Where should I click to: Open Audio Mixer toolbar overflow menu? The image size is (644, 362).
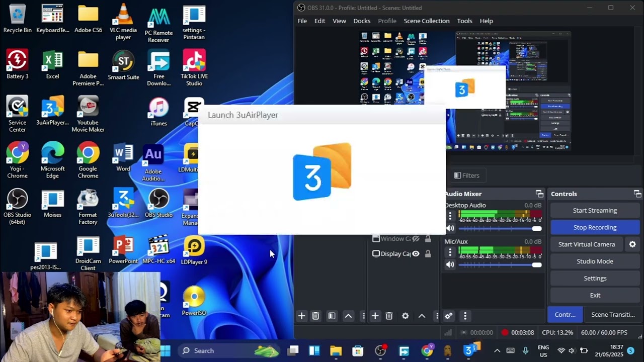coord(465,316)
